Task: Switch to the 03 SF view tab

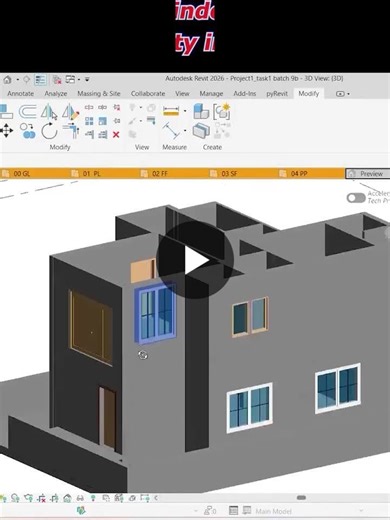Action: tap(230, 173)
